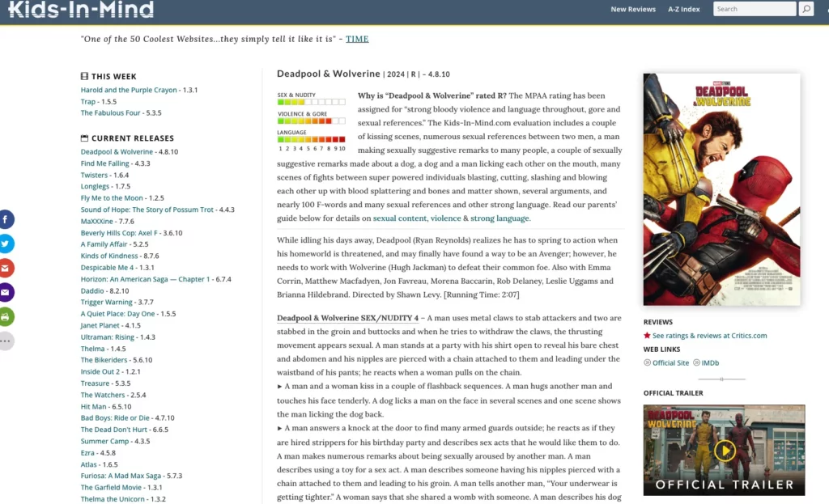829x504 pixels.
Task: Click Deadpool & Wolverine SEX/NUDITY 4 heading
Action: point(347,318)
